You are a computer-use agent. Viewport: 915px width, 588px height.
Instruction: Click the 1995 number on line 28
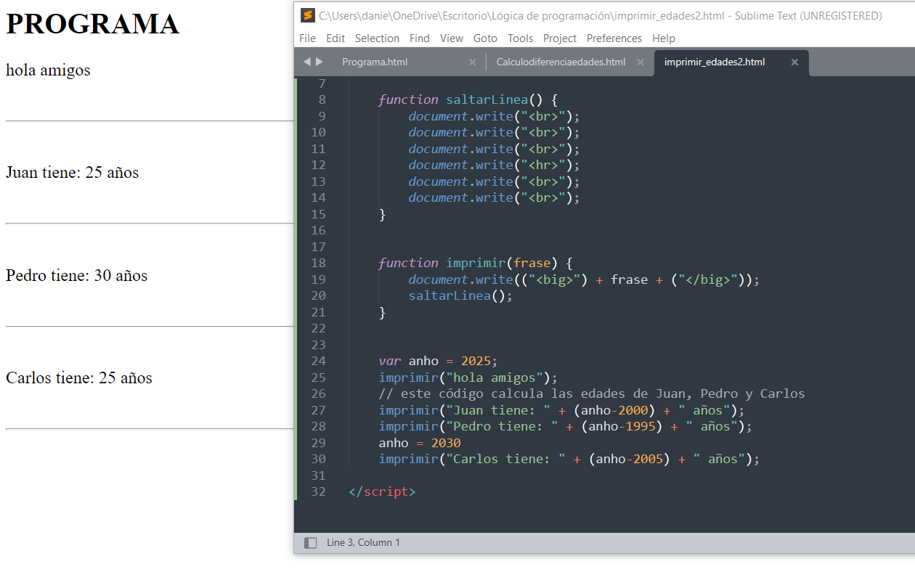(640, 426)
